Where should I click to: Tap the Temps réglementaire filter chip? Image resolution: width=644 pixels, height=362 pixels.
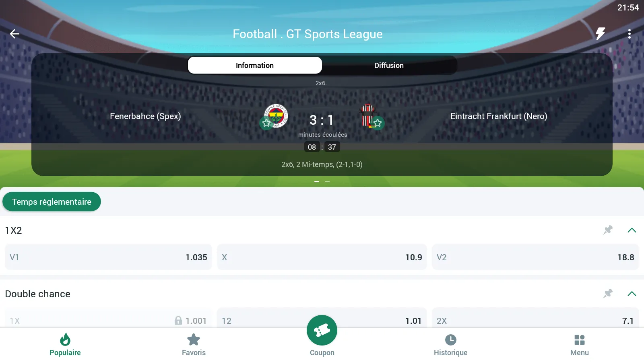click(x=52, y=202)
